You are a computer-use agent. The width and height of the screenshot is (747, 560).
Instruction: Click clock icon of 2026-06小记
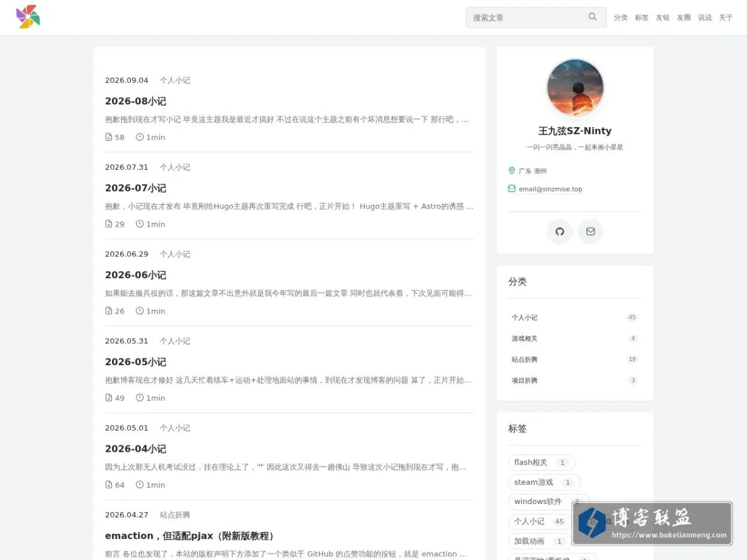pos(140,311)
